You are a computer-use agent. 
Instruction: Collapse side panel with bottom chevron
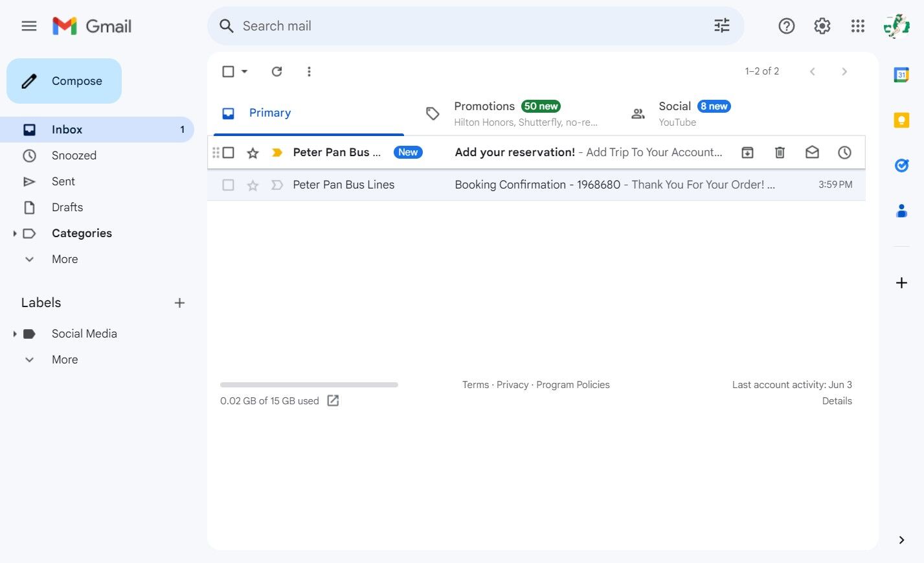tap(901, 540)
